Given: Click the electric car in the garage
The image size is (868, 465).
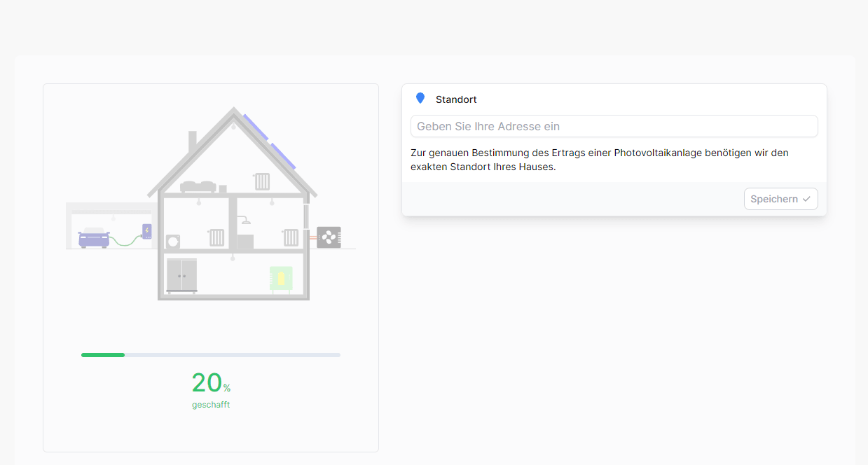Looking at the screenshot, I should click(x=94, y=237).
